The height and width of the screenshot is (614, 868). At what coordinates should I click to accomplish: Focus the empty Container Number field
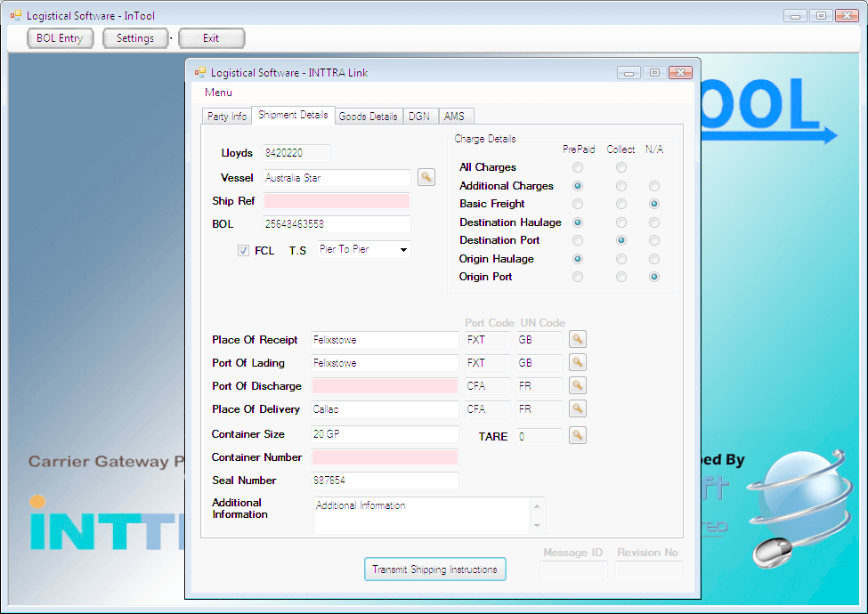pyautogui.click(x=385, y=457)
